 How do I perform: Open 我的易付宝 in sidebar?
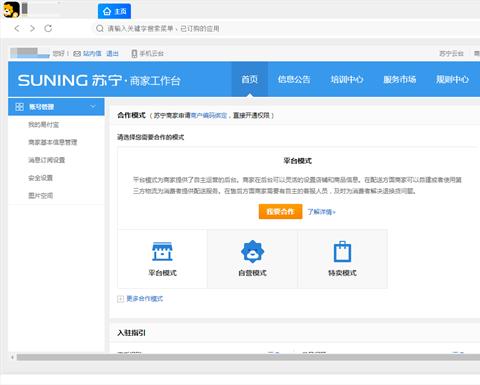(x=43, y=125)
